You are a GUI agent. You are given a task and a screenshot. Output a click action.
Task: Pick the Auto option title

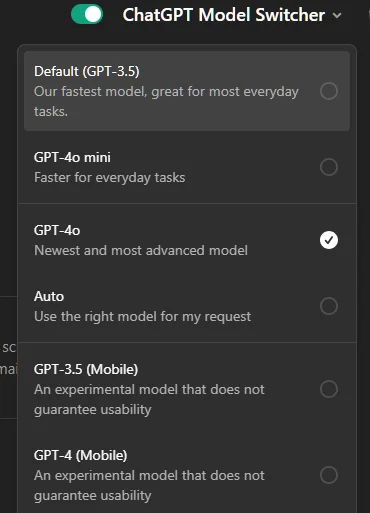pos(49,296)
